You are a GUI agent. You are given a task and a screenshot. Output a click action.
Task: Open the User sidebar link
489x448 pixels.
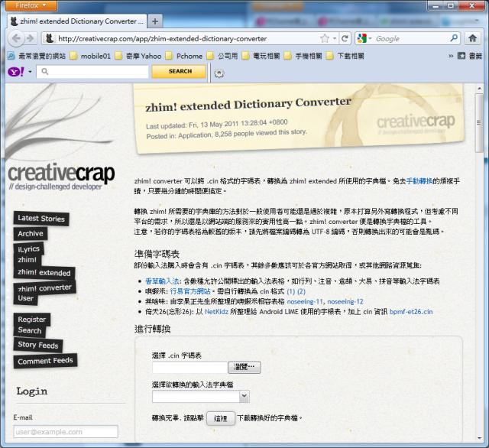tap(25, 298)
